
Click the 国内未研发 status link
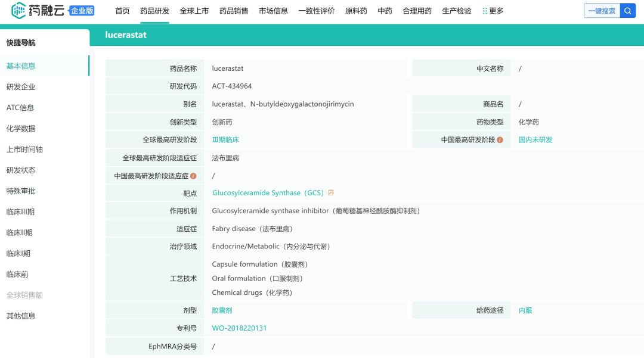point(535,140)
